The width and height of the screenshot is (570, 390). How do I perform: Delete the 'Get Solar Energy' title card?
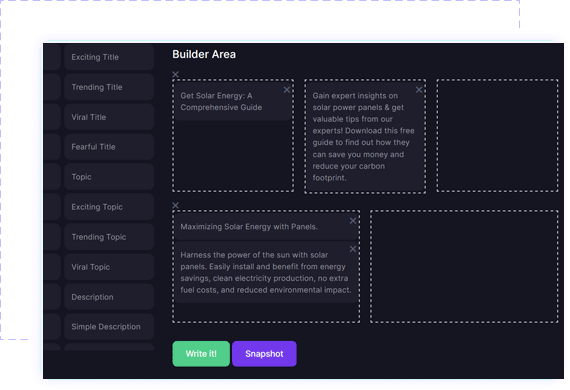pyautogui.click(x=287, y=90)
